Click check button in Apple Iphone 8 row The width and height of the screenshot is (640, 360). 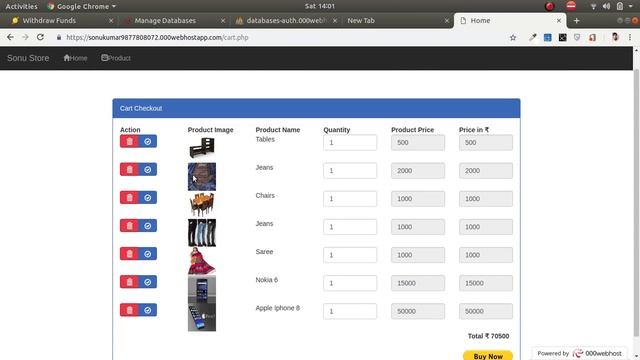click(148, 310)
